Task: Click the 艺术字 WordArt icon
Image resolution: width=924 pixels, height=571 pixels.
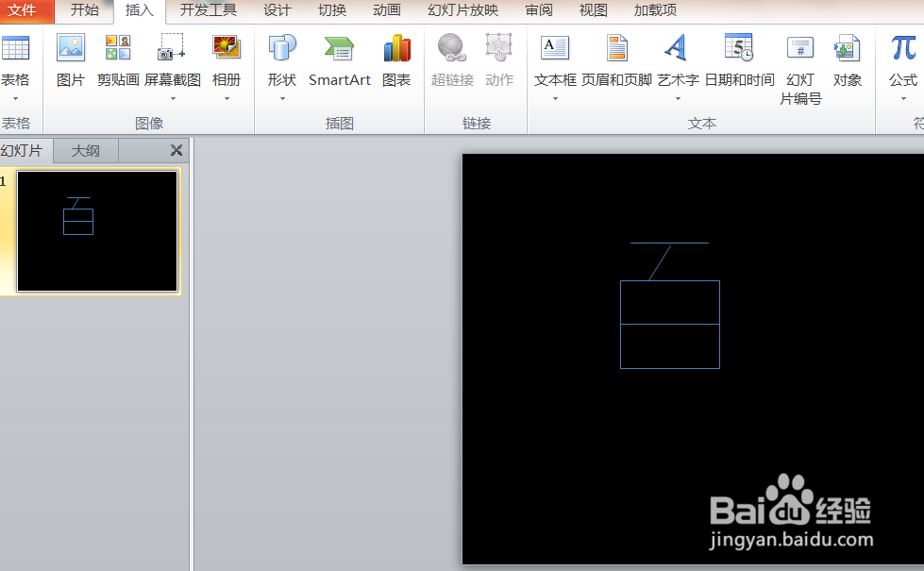Action: (677, 48)
